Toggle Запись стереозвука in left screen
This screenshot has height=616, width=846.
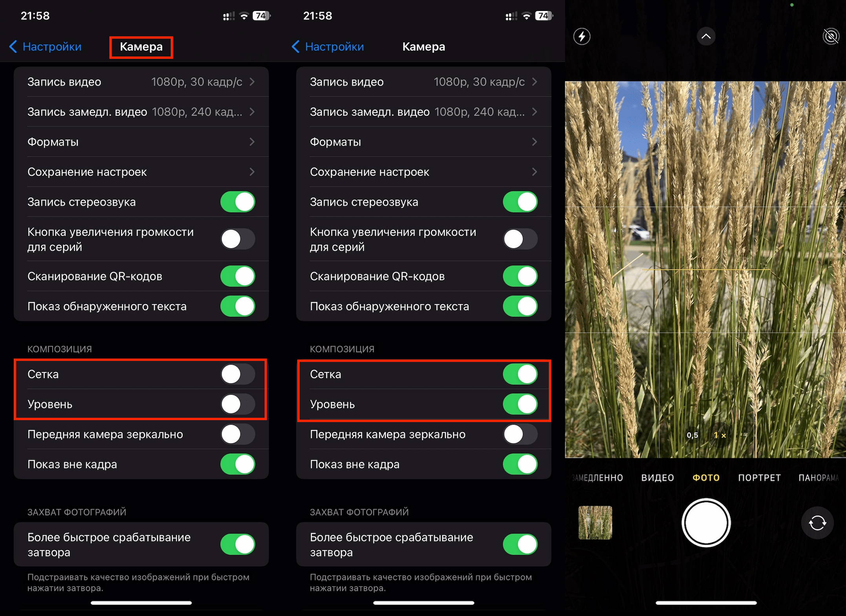coord(238,202)
